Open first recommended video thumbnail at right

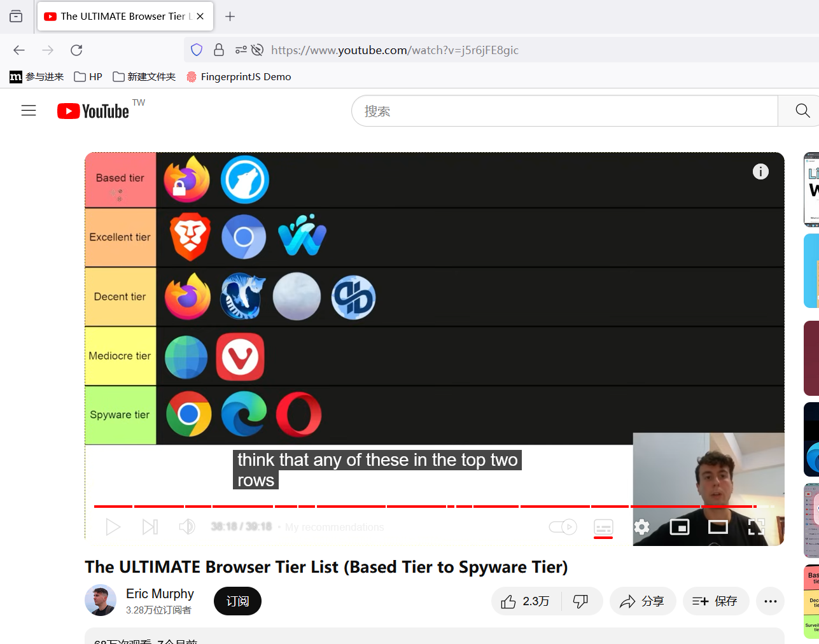tap(811, 190)
